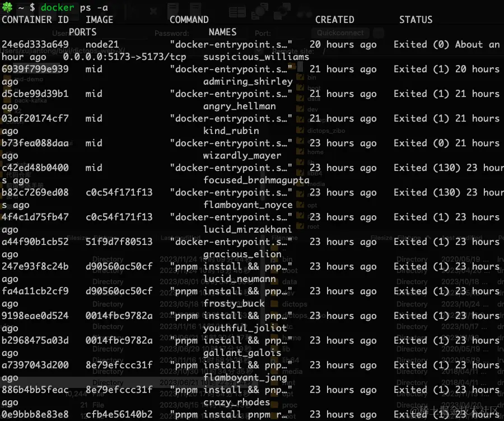Click container name gracious_elion
This screenshot has width=504, height=421.
coord(242,255)
